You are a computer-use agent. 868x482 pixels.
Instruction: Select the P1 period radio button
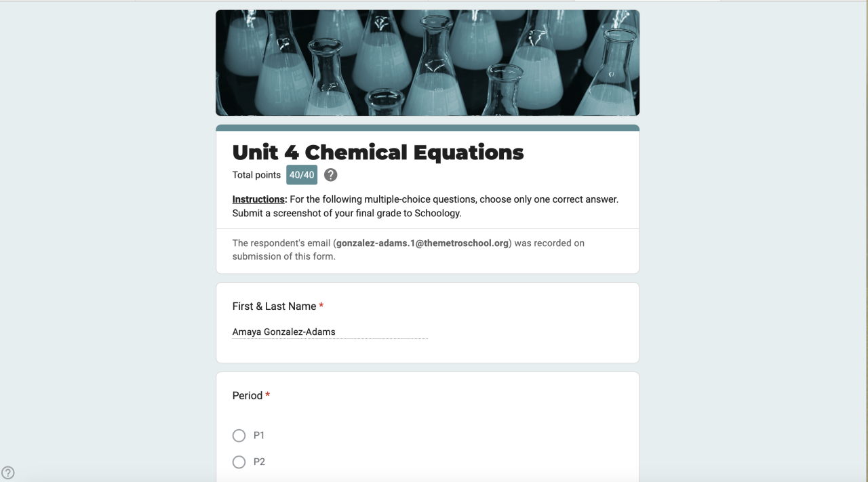coord(239,435)
